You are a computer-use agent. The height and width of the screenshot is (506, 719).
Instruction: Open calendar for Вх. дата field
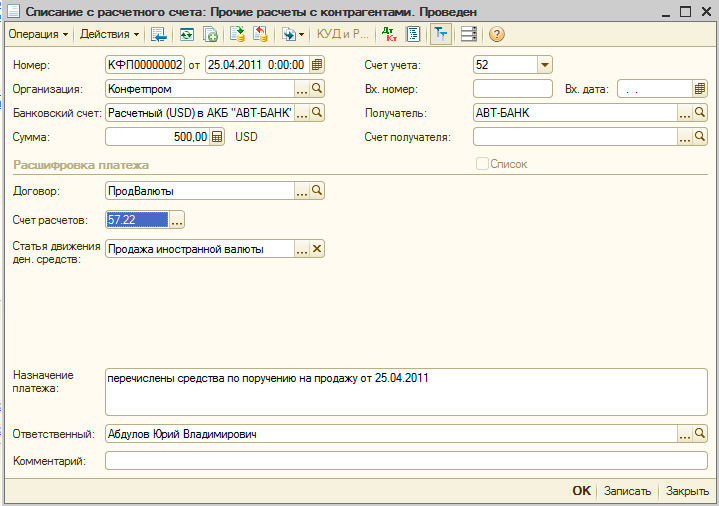(700, 89)
